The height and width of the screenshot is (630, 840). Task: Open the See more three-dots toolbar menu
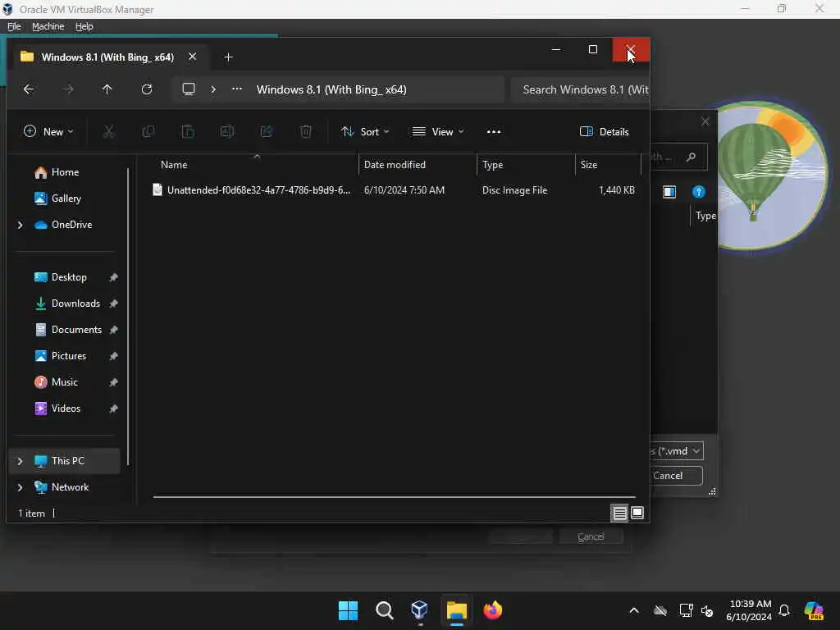[494, 132]
